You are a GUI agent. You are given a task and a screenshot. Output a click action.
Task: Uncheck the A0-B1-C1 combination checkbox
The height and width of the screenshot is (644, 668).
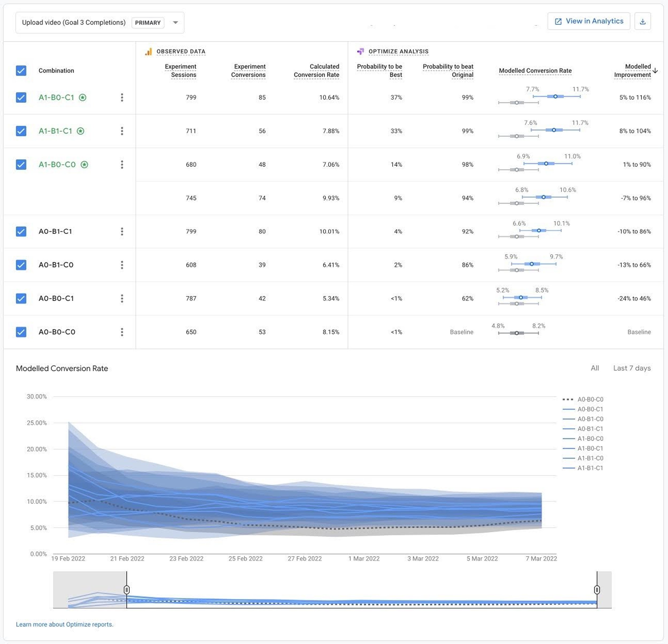21,231
